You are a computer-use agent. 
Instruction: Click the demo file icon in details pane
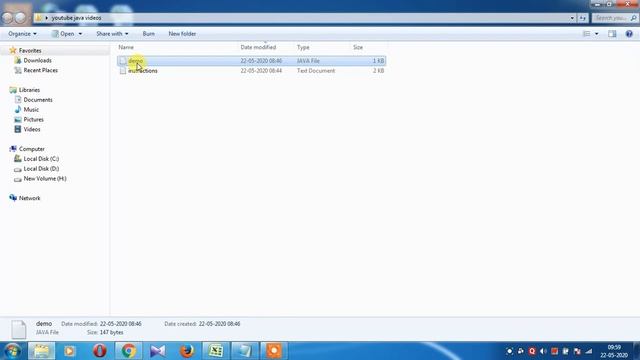click(x=19, y=329)
